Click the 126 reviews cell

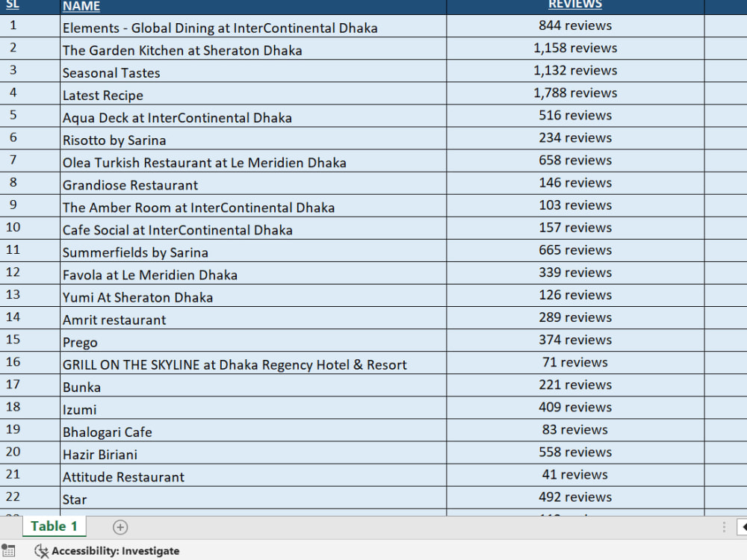[x=575, y=295]
